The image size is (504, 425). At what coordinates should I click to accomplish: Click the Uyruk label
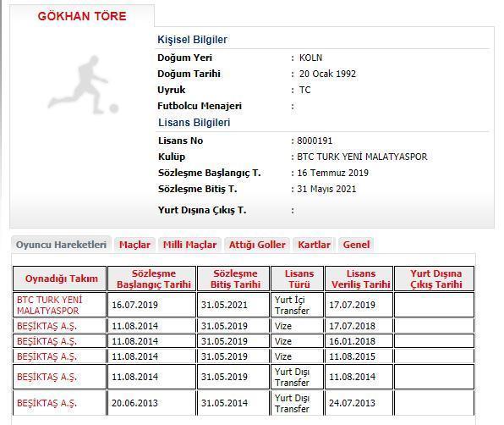172,90
